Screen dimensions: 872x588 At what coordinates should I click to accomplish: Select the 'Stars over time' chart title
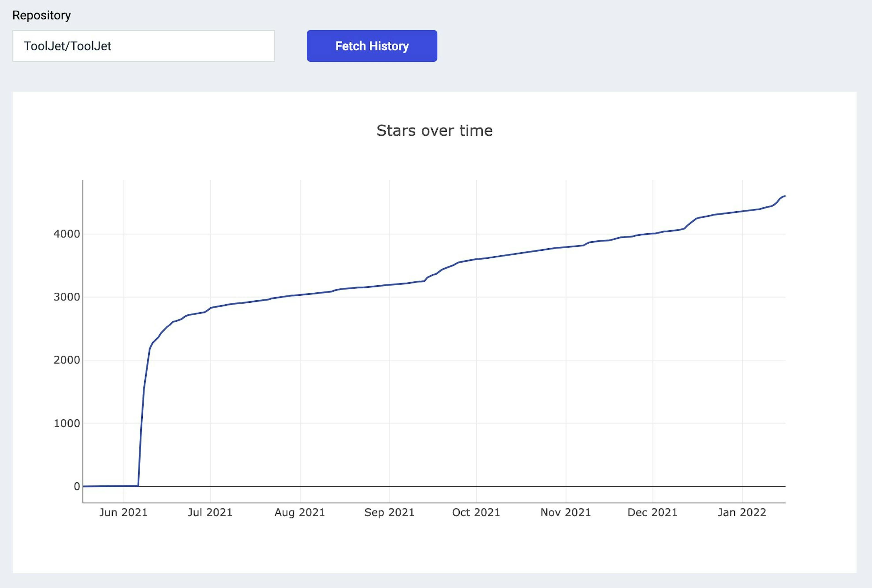435,131
